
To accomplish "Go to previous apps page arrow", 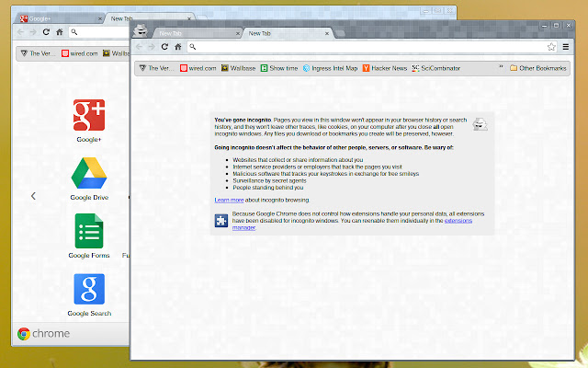I will pyautogui.click(x=33, y=196).
